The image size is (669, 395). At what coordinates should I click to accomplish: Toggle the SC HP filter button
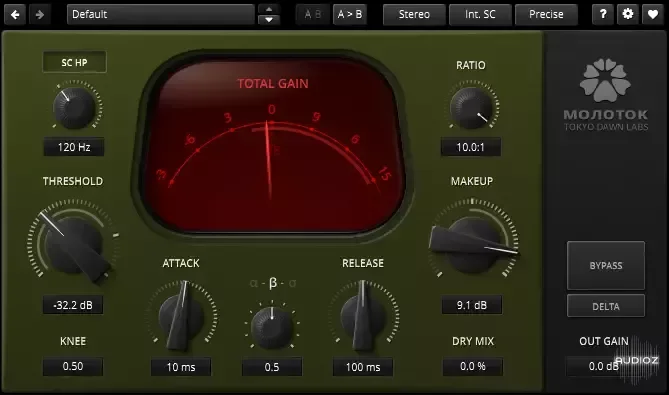point(74,62)
